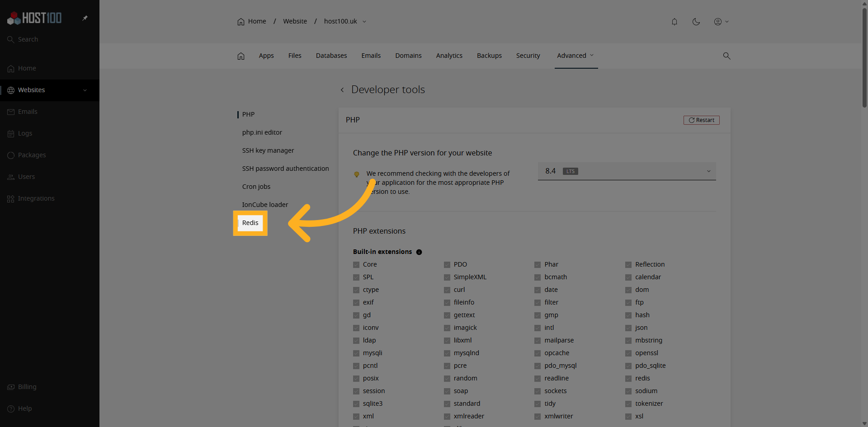Open IonCube loader section

[265, 205]
